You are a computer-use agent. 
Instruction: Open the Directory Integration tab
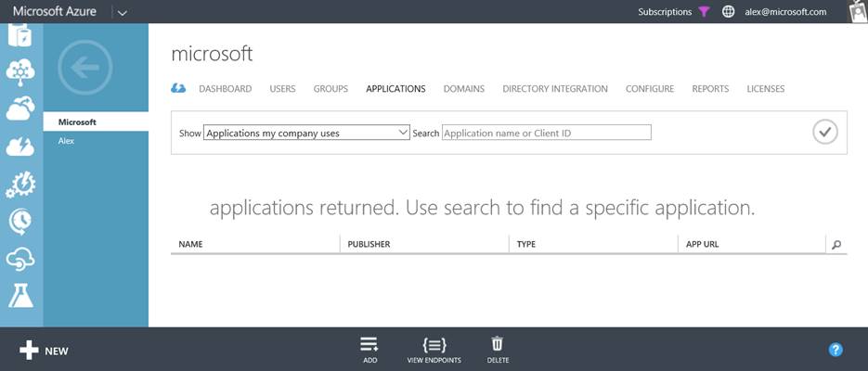click(555, 88)
